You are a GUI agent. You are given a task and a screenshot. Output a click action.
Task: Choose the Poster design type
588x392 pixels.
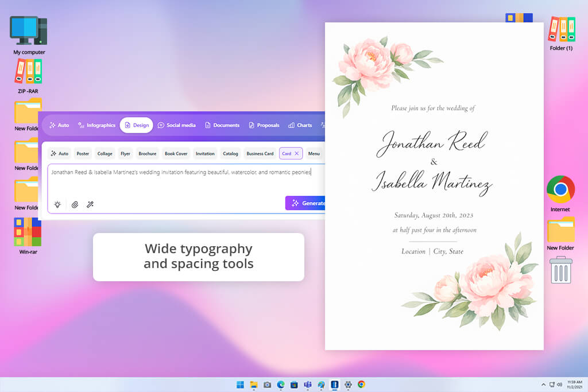click(x=83, y=154)
